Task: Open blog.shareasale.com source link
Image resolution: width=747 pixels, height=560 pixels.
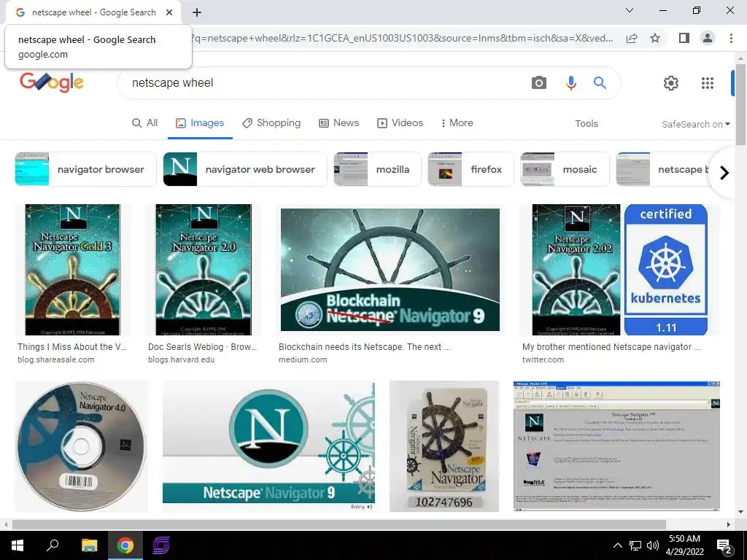Action: [x=55, y=359]
